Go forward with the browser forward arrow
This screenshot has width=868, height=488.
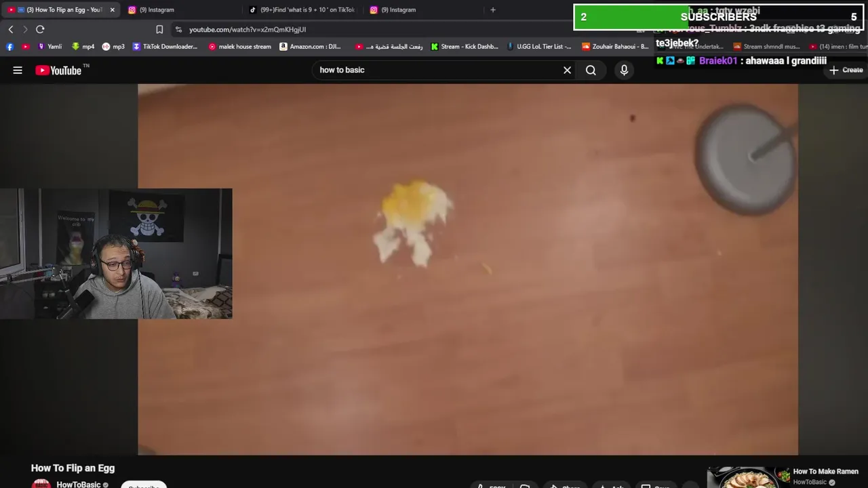tap(25, 29)
